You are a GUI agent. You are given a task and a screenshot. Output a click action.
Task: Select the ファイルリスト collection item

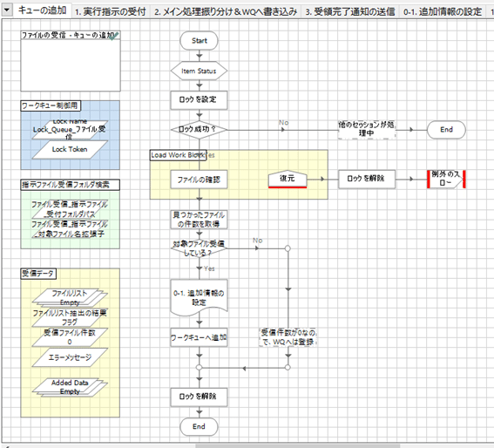[70, 297]
